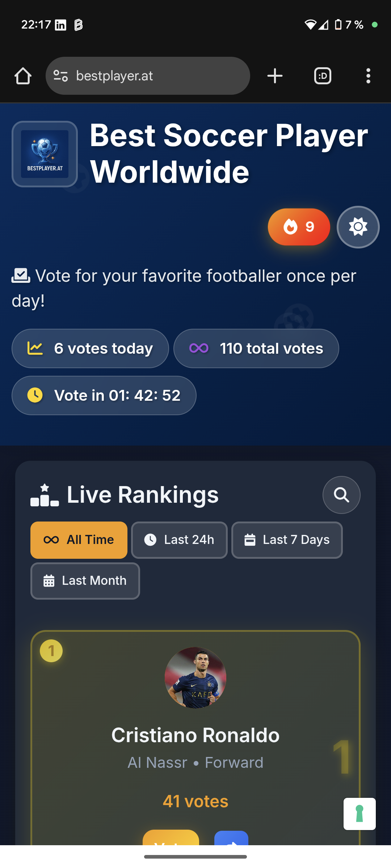Viewport: 391px width, 868px height.
Task: Tap the BESTPLAYER.AT trophy logo
Action: click(45, 154)
